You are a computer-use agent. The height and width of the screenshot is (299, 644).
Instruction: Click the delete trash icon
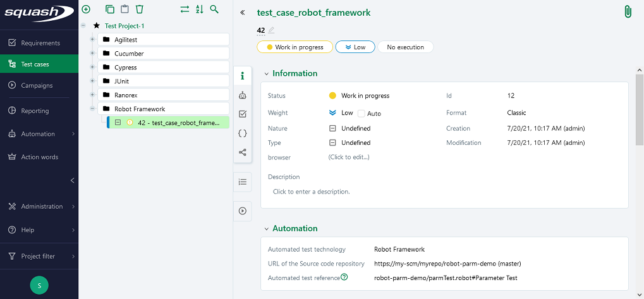pos(140,9)
